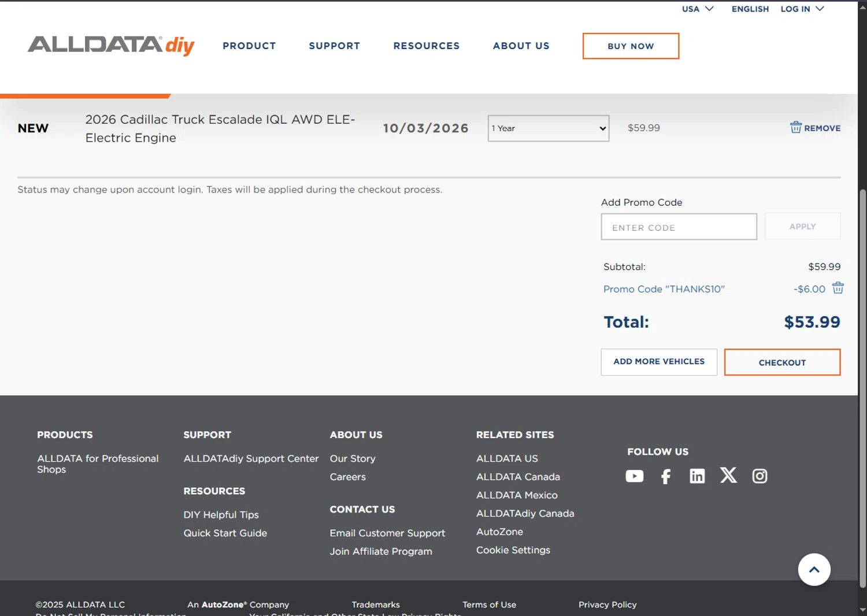
Task: Open ALLDATA X (Twitter) icon
Action: [728, 476]
